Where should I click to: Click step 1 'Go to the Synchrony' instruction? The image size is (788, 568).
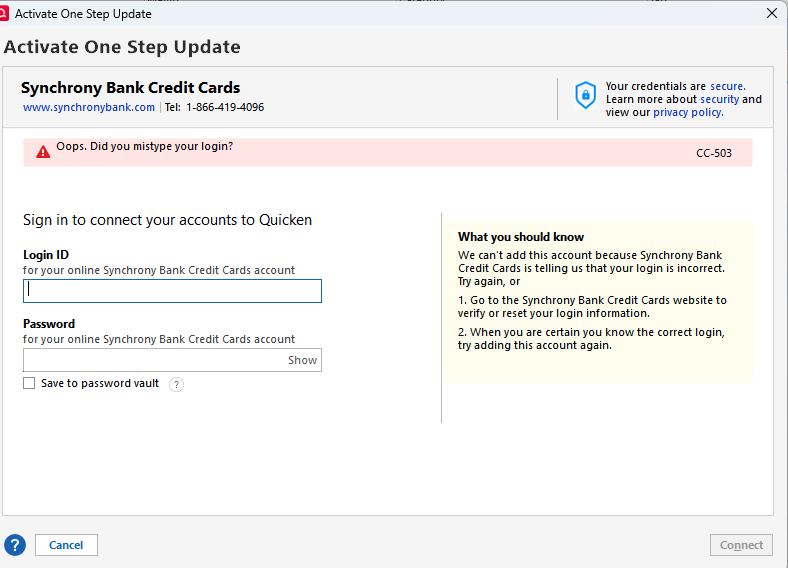point(592,307)
